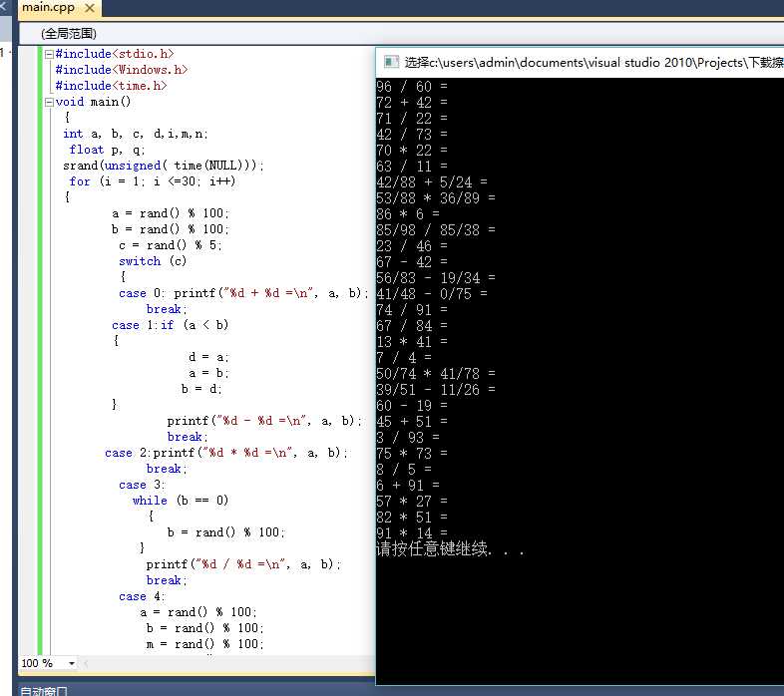
Task: Close the main.cpp editor tab
Action: [x=90, y=8]
